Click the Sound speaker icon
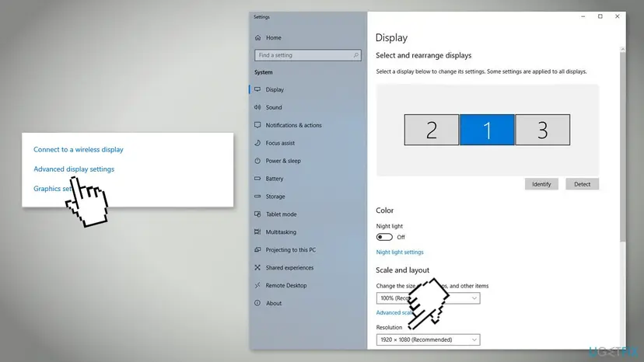The width and height of the screenshot is (644, 362). (x=257, y=107)
